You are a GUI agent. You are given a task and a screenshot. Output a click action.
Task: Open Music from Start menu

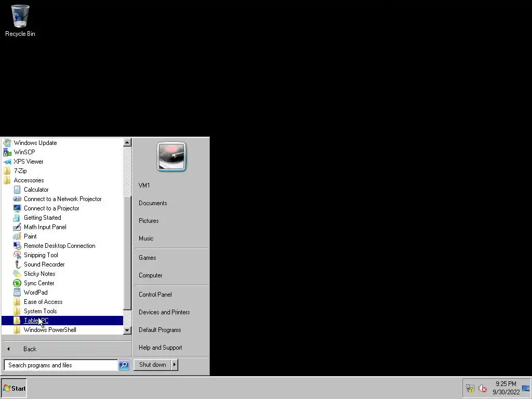(x=146, y=238)
